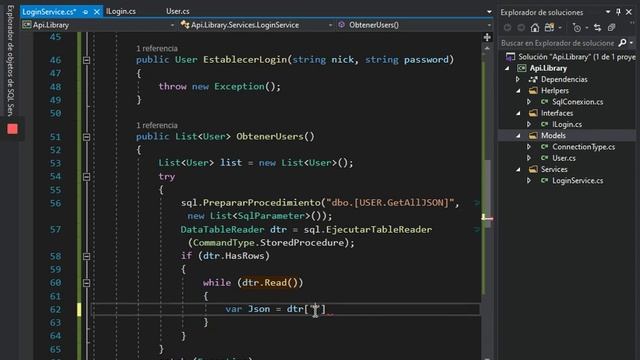Collapse the Interfaces folder
Screen dimensions: 640x360
[518, 113]
